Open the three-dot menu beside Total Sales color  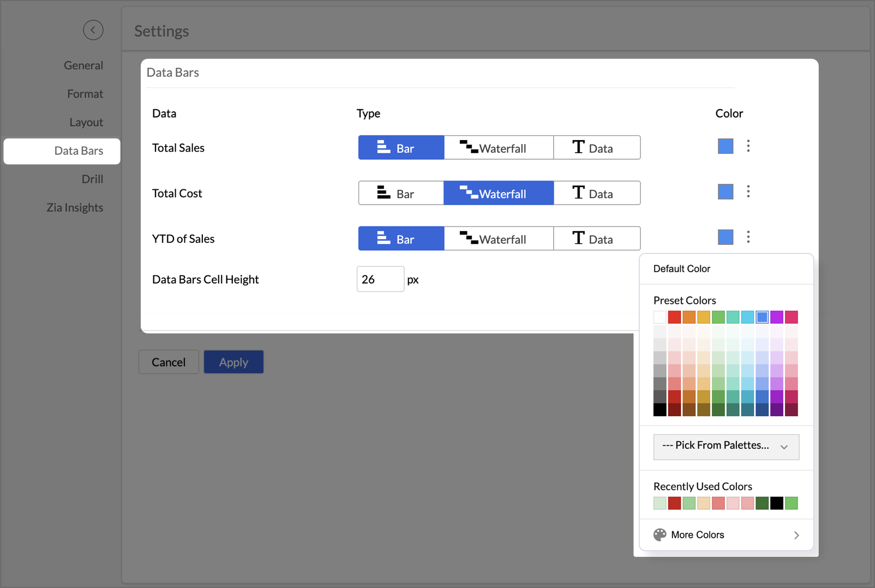tap(748, 146)
